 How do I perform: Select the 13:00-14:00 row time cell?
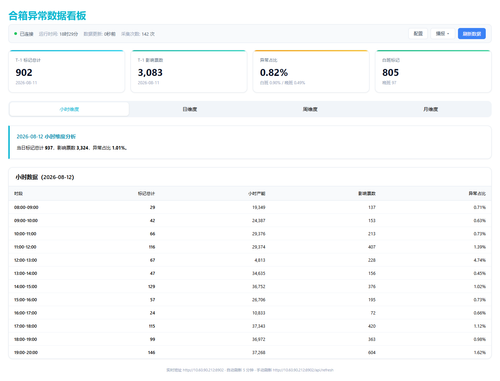(x=25, y=273)
